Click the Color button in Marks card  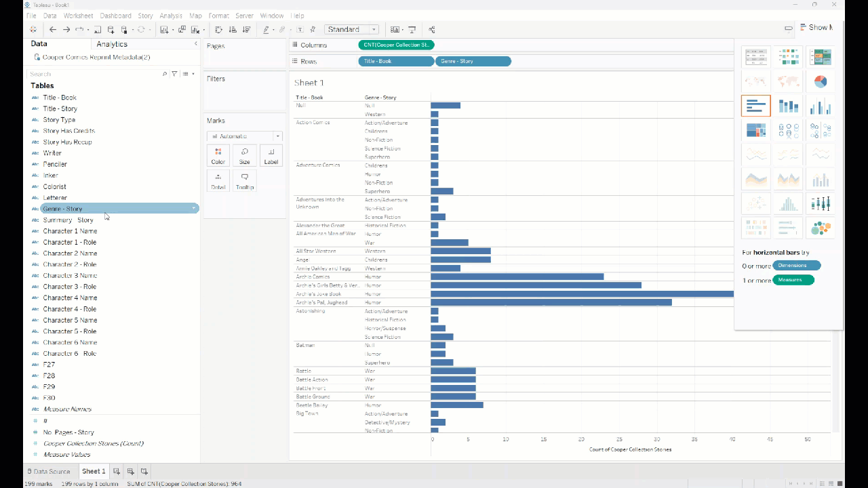(x=218, y=156)
